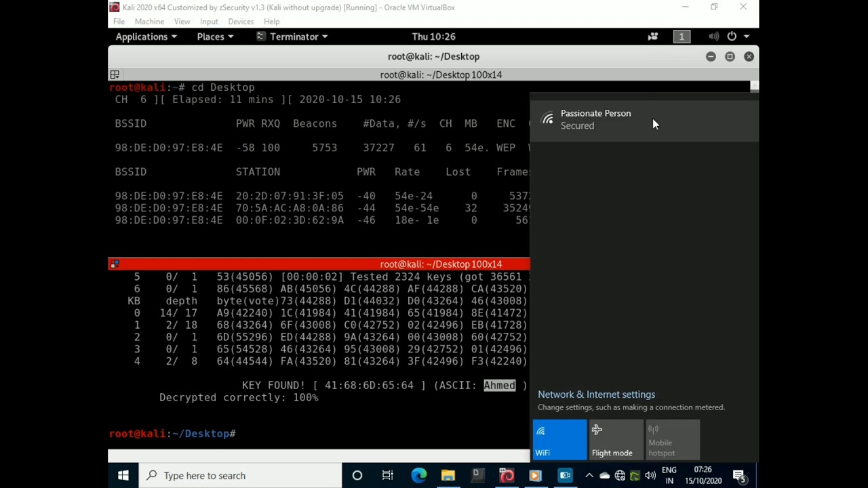Show hidden system tray icons
The height and width of the screenshot is (488, 868).
pyautogui.click(x=589, y=476)
